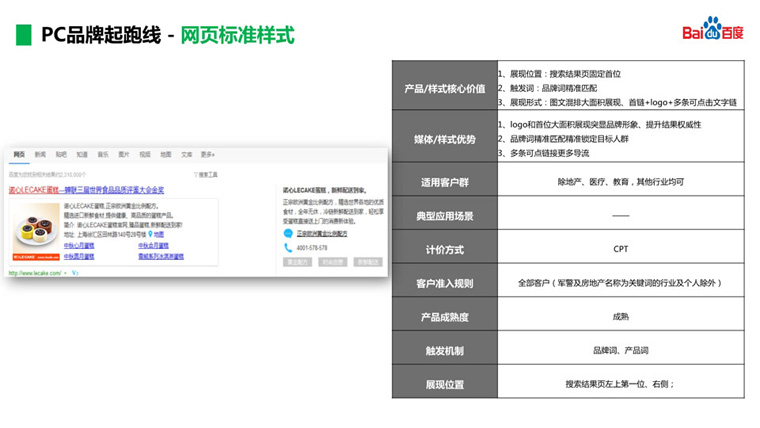The width and height of the screenshot is (760, 428).
Task: Click the 适用客户群 header cell
Action: coord(444,179)
